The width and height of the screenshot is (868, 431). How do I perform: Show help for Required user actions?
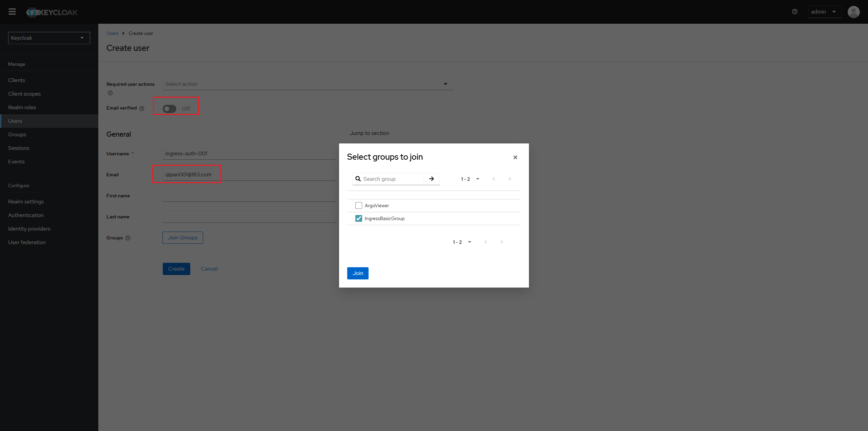pyautogui.click(x=110, y=93)
